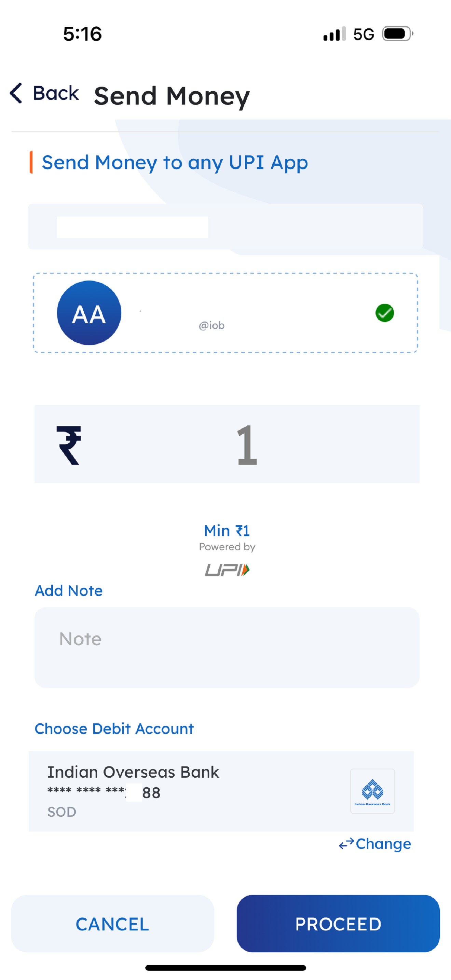Tap the cellular signal strength bars
The image size is (451, 980).
(x=334, y=34)
